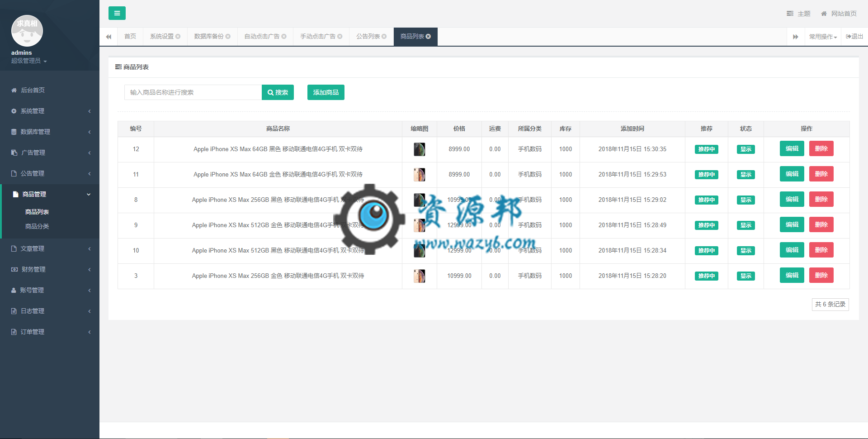Expand the 日志管理 sidebar menu
This screenshot has height=439, width=868.
pos(50,311)
